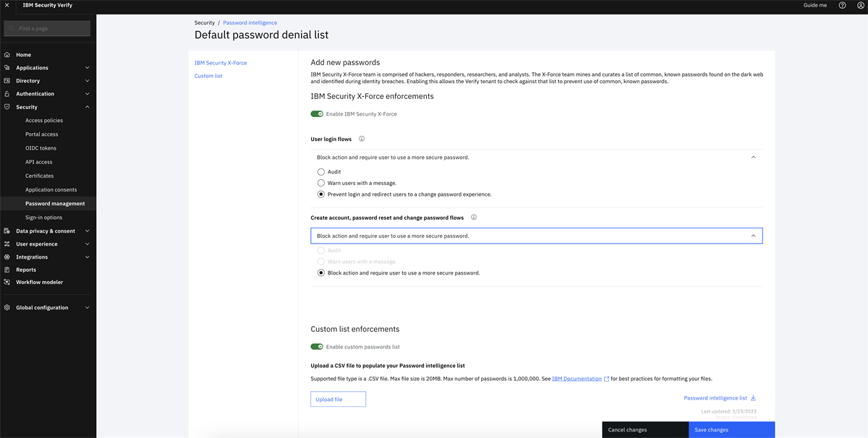868x438 pixels.
Task: Open IBM Documentation external link icon
Action: (606, 377)
